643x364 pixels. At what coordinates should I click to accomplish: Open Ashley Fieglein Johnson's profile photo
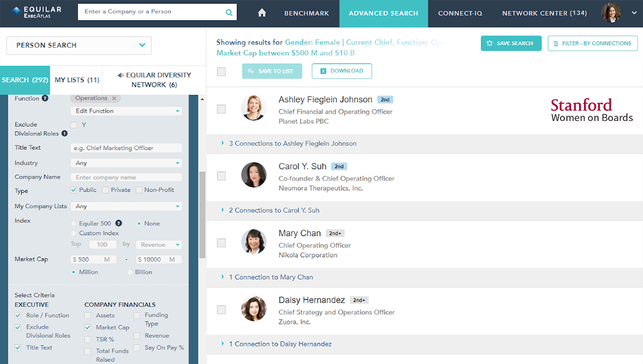pyautogui.click(x=253, y=108)
